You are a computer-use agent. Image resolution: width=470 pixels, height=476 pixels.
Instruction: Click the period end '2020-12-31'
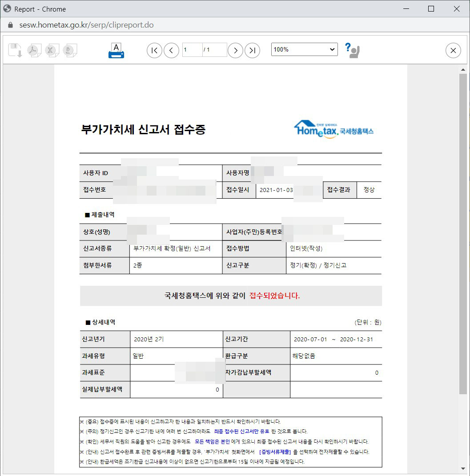[357, 340]
